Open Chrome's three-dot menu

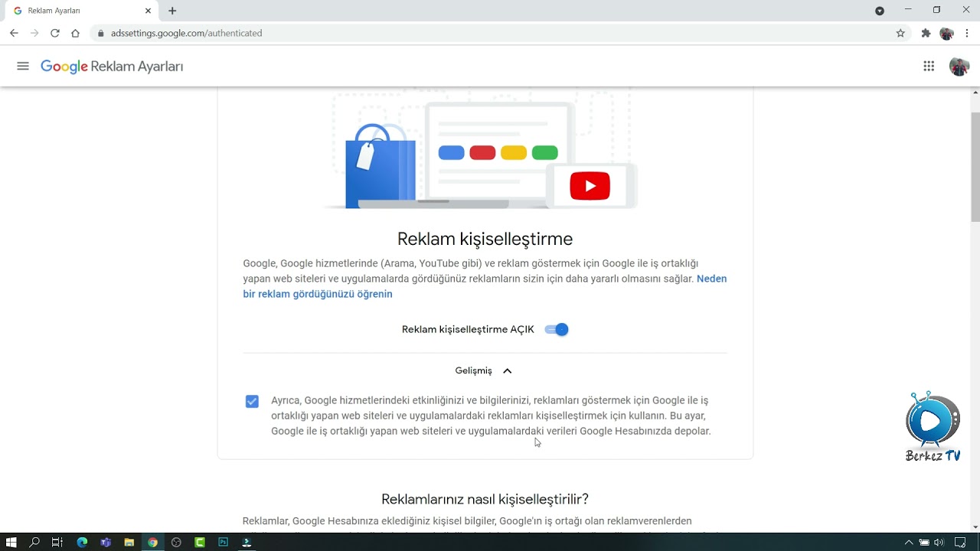point(968,33)
